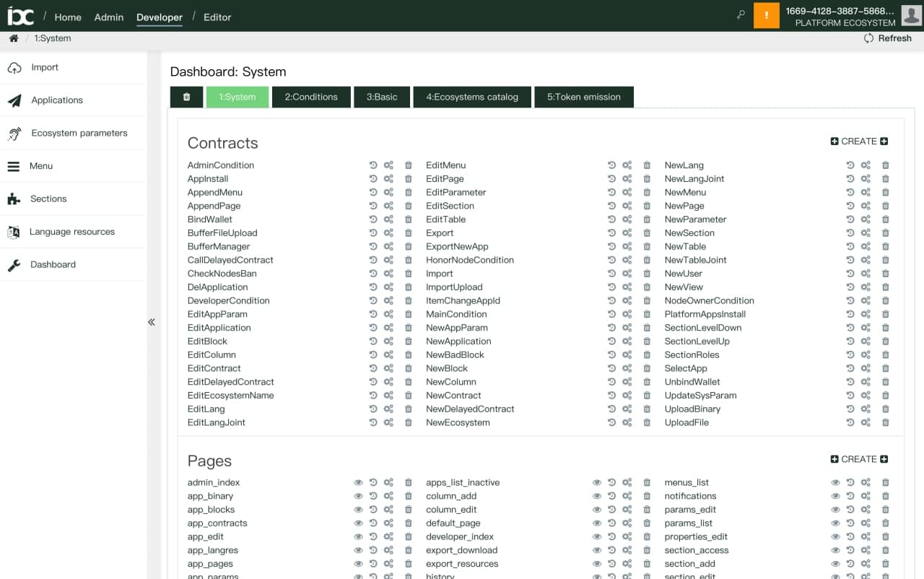This screenshot has width=924, height=579.
Task: View the admin_index page via eye icon
Action: [358, 482]
